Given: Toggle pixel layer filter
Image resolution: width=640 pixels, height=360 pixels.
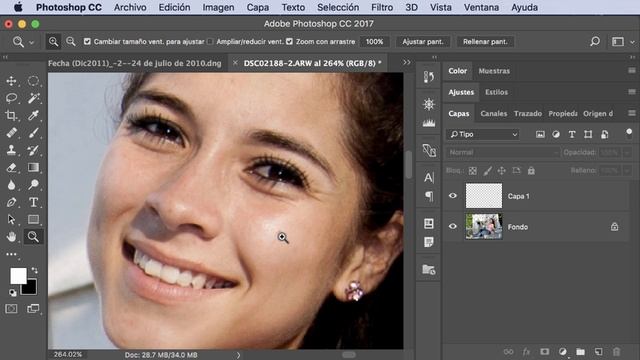Looking at the screenshot, I should (x=540, y=134).
